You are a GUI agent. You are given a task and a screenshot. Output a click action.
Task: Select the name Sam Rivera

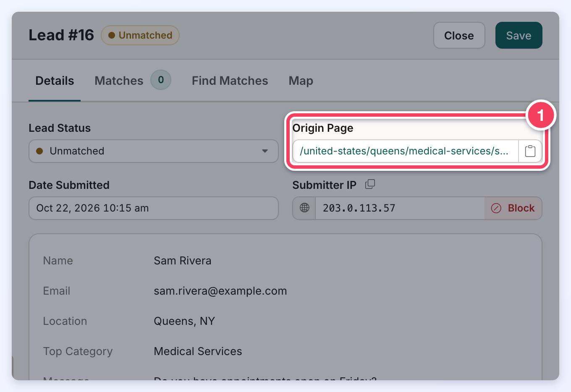coord(183,261)
